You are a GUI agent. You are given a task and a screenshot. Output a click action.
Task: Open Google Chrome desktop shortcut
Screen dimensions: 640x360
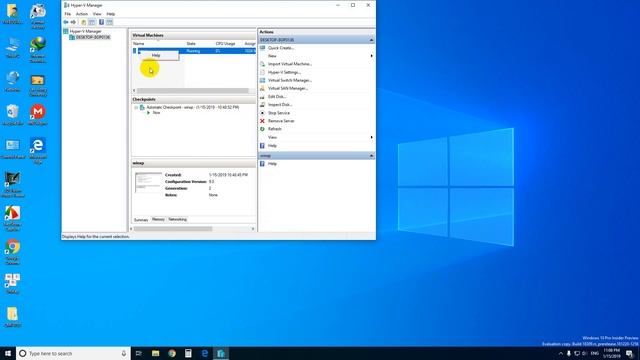[12, 251]
